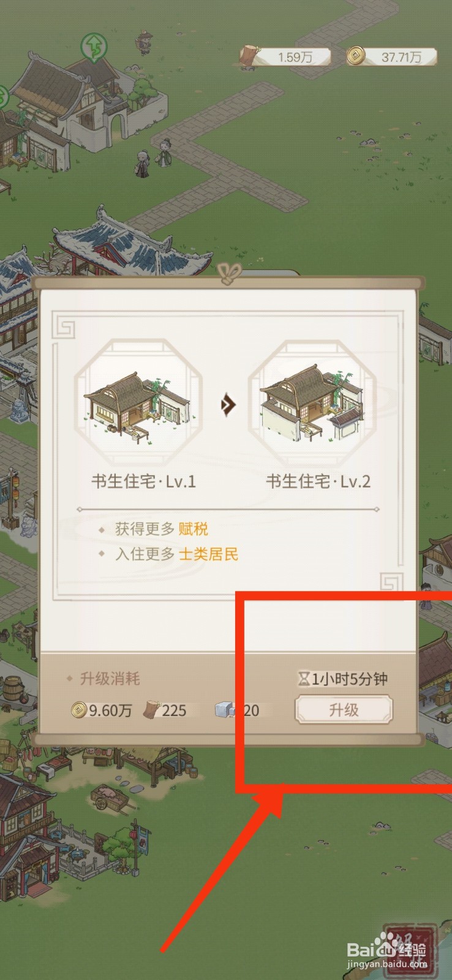Tap the stone block cost icon

tap(225, 710)
